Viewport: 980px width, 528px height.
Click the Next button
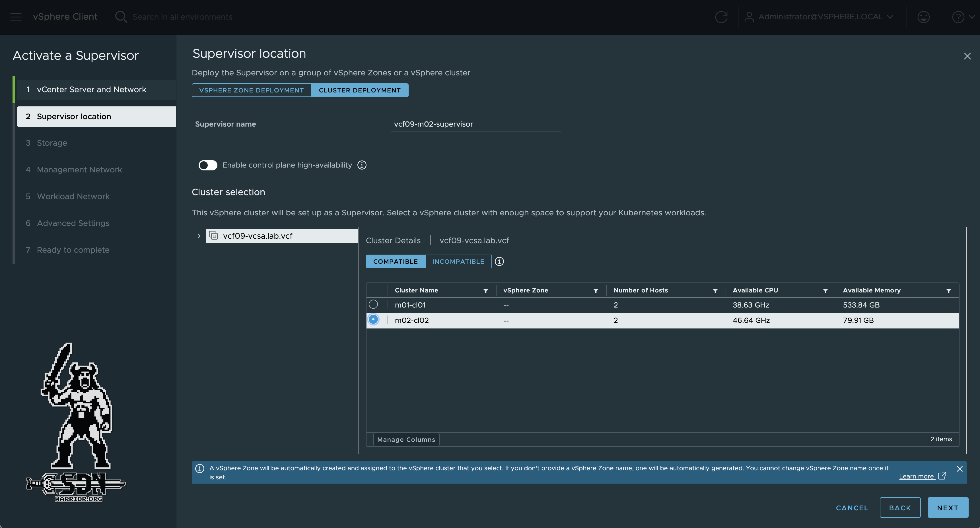[x=947, y=508]
